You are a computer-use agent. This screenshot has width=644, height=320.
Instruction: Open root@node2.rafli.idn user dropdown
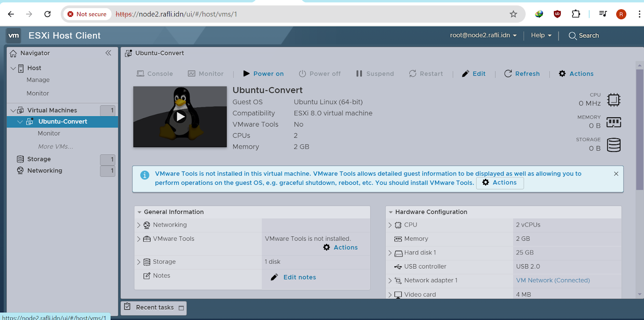(483, 35)
